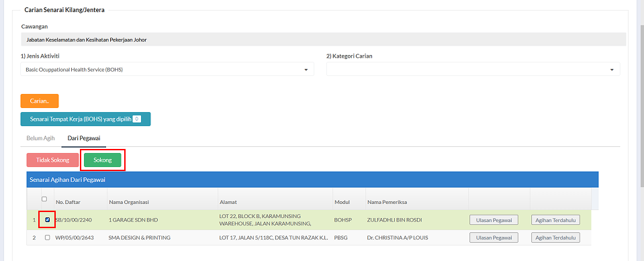Screen dimensions: 644x261
Task: Open Senarai Tempat Kerja (BOHS) yang dipilih
Action: (x=85, y=119)
